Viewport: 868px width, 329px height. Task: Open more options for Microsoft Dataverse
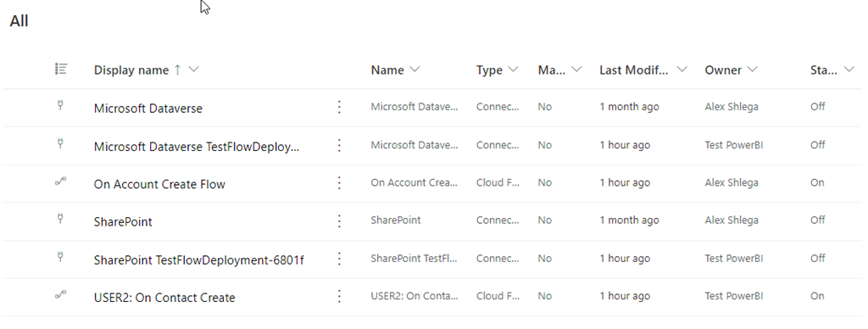(339, 108)
